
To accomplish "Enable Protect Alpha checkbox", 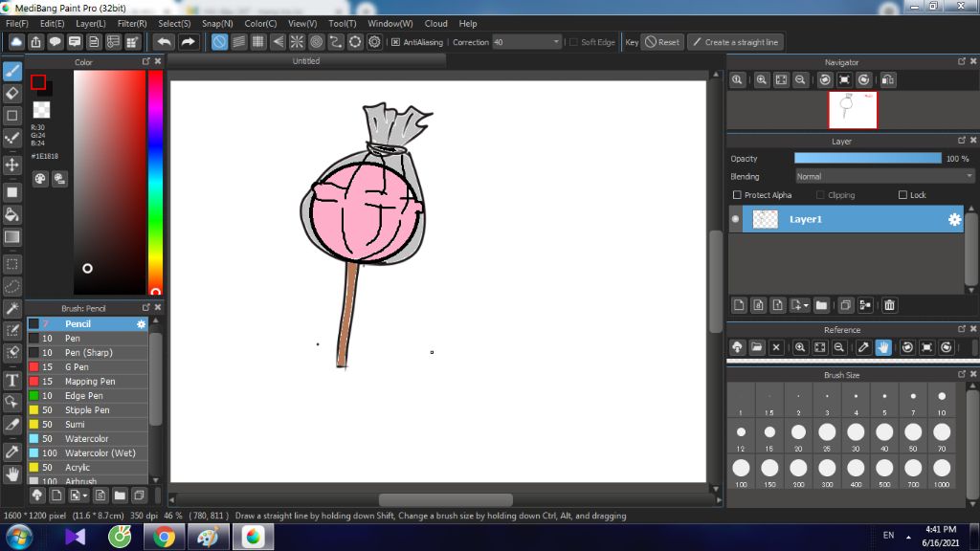I will point(737,195).
